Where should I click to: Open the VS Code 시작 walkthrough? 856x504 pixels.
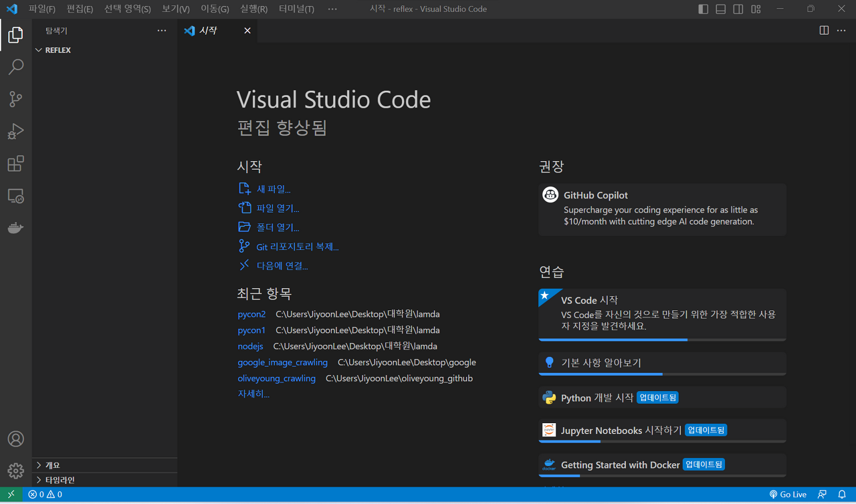point(662,315)
